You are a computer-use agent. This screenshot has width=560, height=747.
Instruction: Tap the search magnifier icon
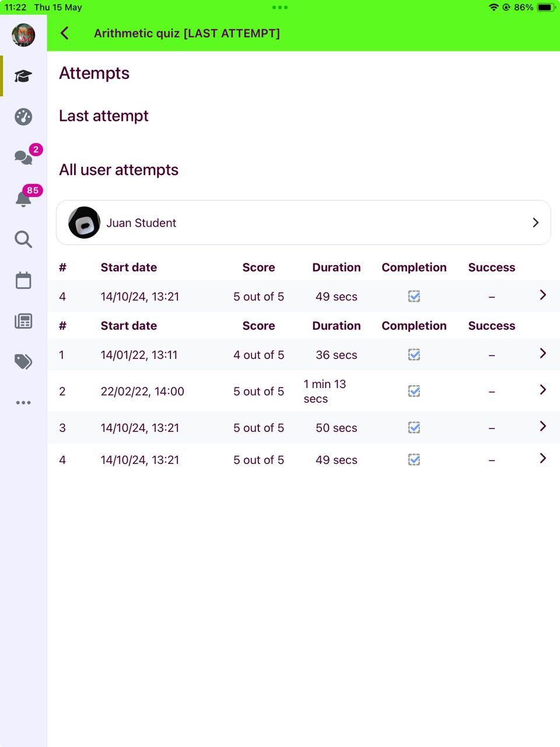(x=23, y=239)
